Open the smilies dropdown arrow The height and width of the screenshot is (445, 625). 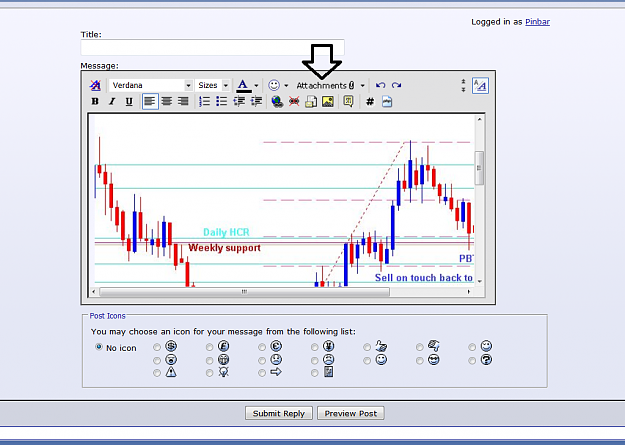(286, 86)
